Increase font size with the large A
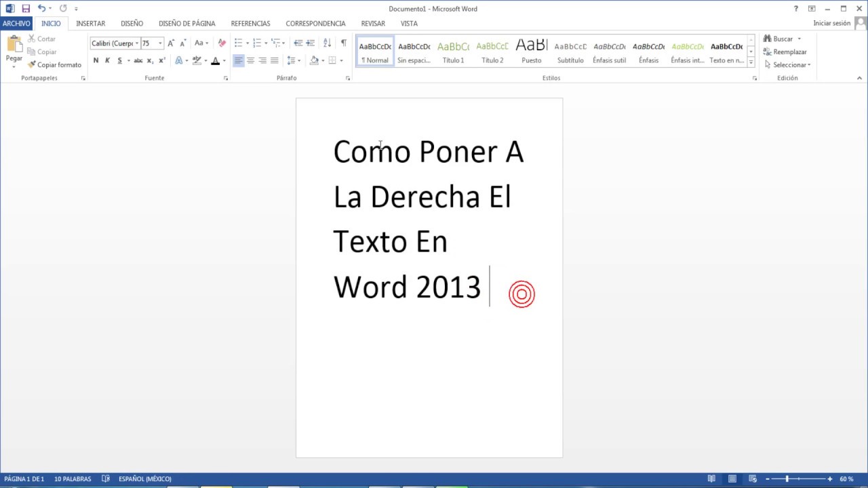Screen dimensions: 868x488 [x=171, y=43]
